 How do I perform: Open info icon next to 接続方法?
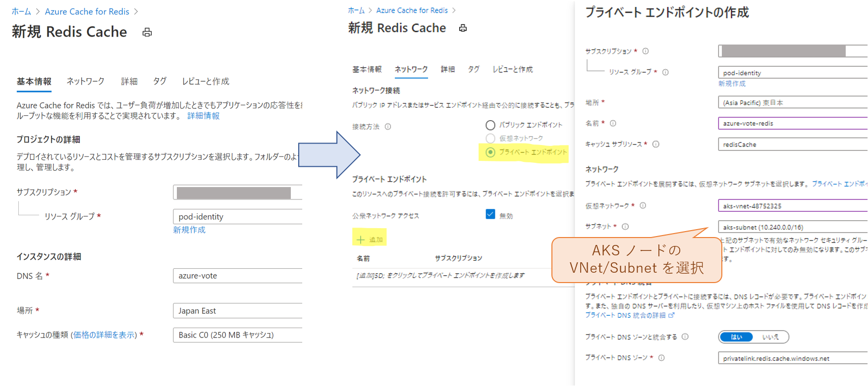388,127
